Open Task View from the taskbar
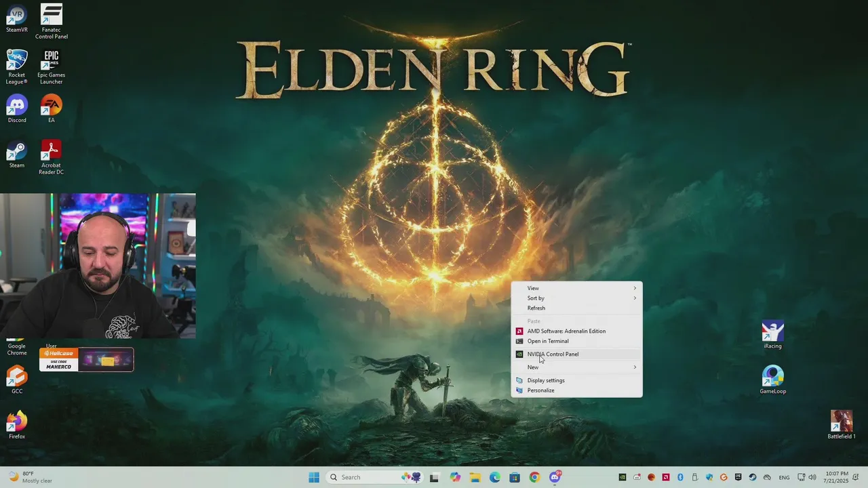This screenshot has width=868, height=488. (x=434, y=477)
